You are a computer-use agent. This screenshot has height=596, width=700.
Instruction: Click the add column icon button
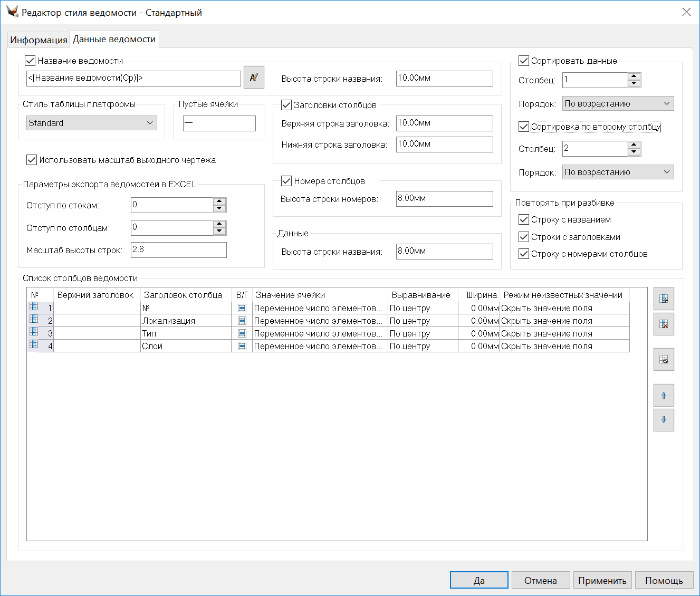pos(664,299)
